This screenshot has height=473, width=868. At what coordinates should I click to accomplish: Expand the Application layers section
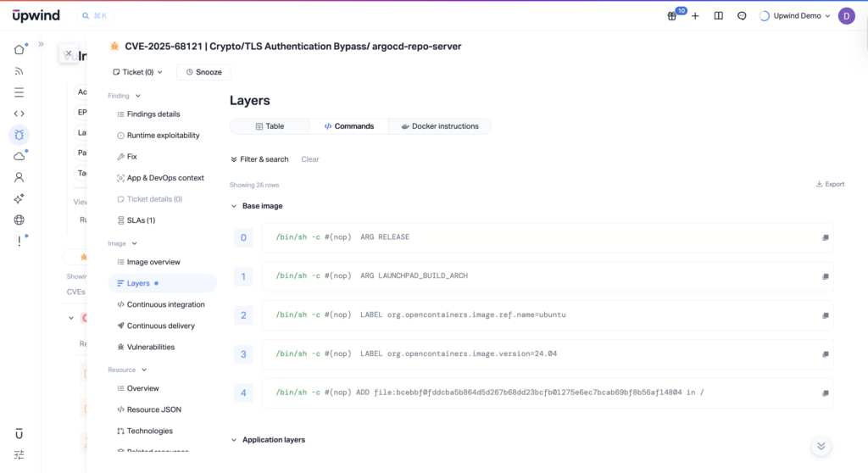pyautogui.click(x=235, y=440)
